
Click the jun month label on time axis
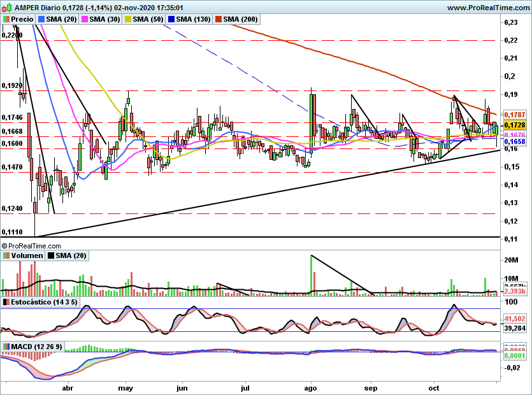182,388
